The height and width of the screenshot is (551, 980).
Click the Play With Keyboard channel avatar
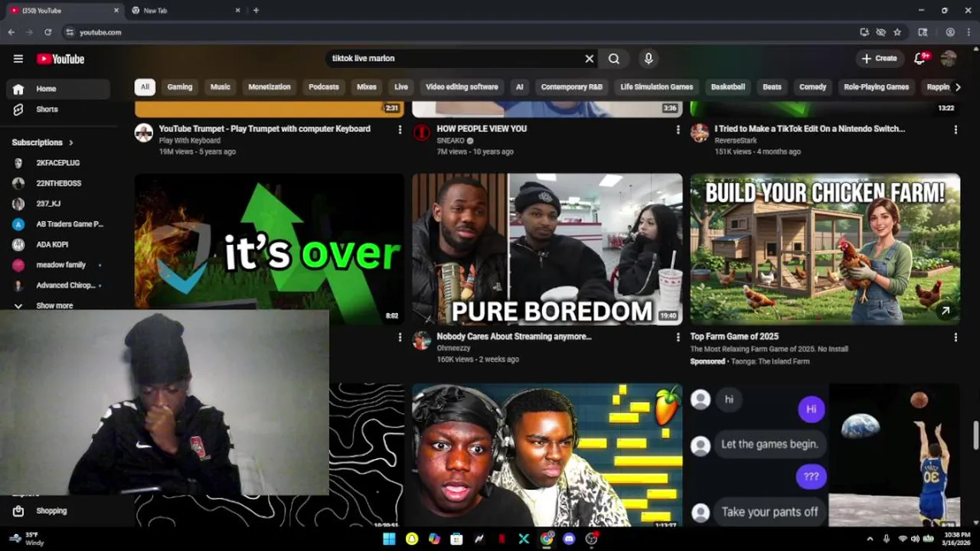point(144,133)
